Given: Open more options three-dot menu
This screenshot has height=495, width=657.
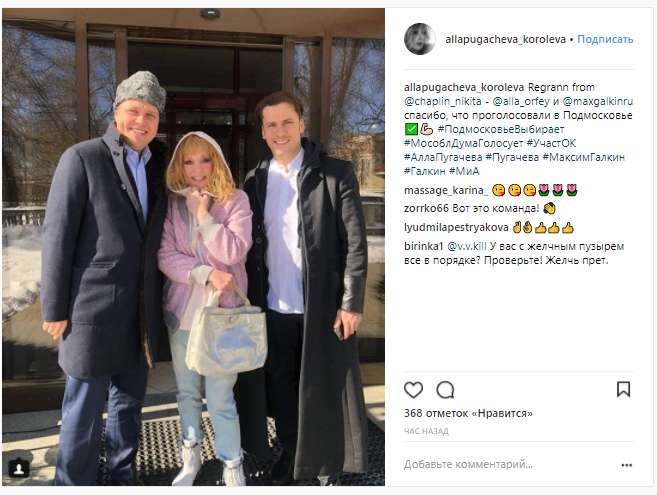Looking at the screenshot, I should (626, 465).
